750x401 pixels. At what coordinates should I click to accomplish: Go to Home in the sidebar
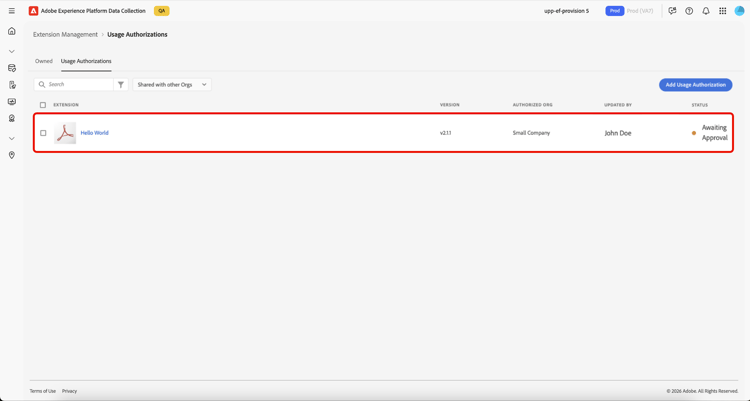pos(11,31)
